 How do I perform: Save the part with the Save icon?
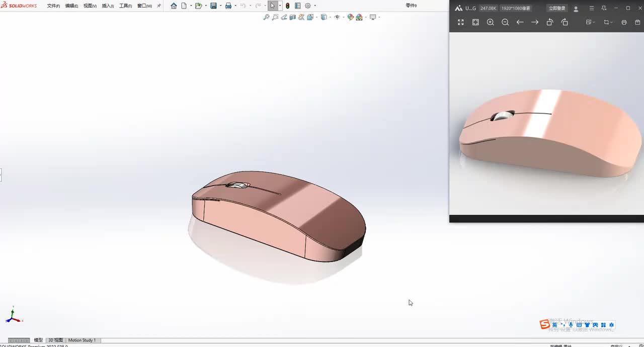click(213, 6)
